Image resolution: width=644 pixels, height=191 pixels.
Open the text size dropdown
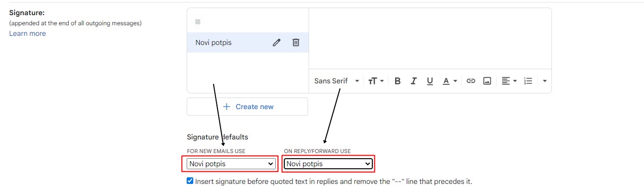(x=376, y=81)
